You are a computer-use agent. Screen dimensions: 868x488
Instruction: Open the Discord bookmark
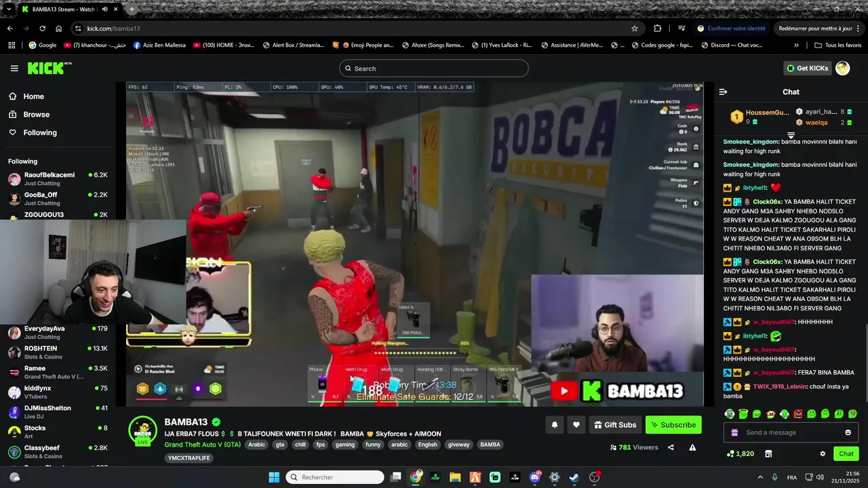click(x=732, y=45)
